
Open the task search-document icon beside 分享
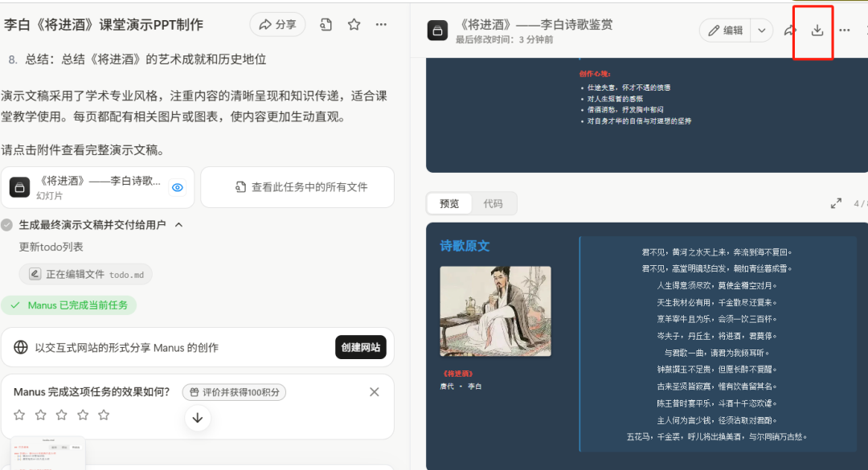[325, 25]
